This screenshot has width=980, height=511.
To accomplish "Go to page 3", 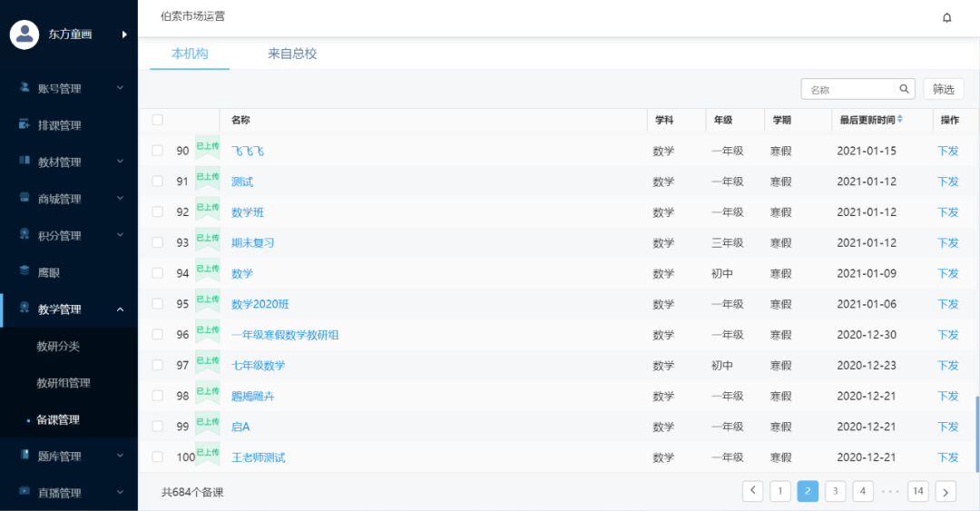I will click(835, 491).
